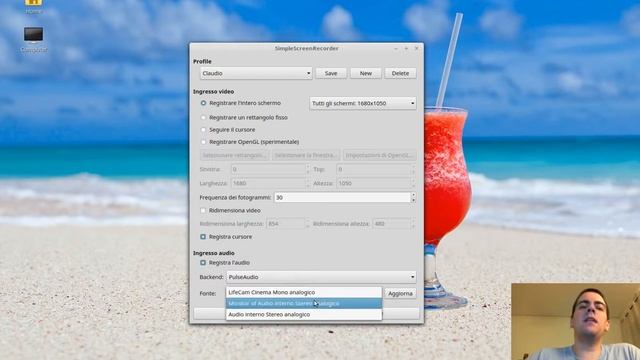Maximize the SimpleScreenRecorder window
The height and width of the screenshot is (360, 640).
tap(406, 49)
